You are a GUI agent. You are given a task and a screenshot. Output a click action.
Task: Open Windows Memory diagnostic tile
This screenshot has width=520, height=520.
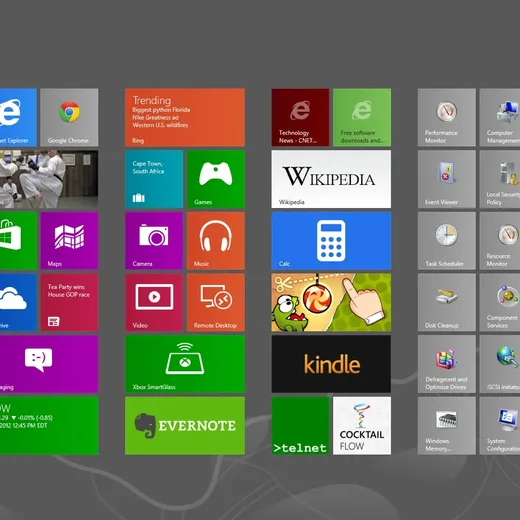[x=447, y=426]
